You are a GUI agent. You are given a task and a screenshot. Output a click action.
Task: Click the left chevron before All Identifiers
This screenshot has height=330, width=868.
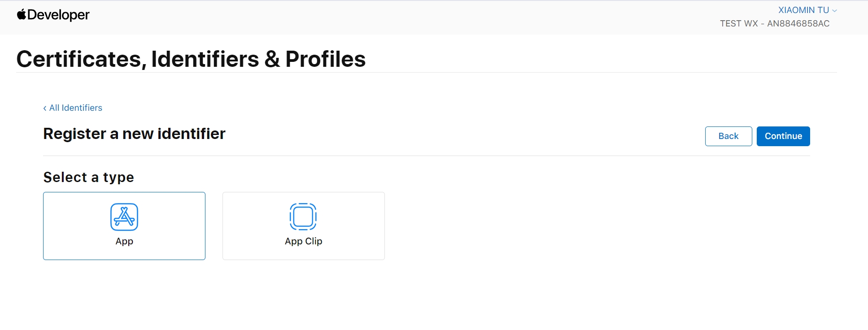(45, 108)
